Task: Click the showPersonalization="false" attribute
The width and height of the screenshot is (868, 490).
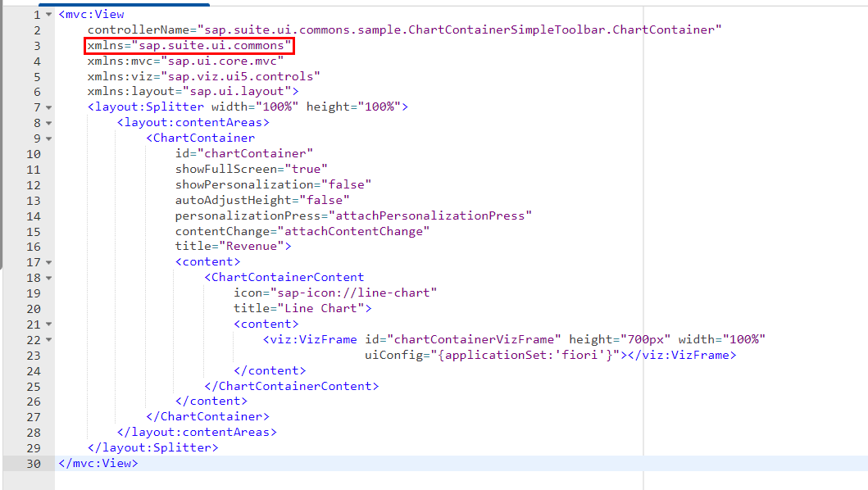Action: [x=273, y=184]
